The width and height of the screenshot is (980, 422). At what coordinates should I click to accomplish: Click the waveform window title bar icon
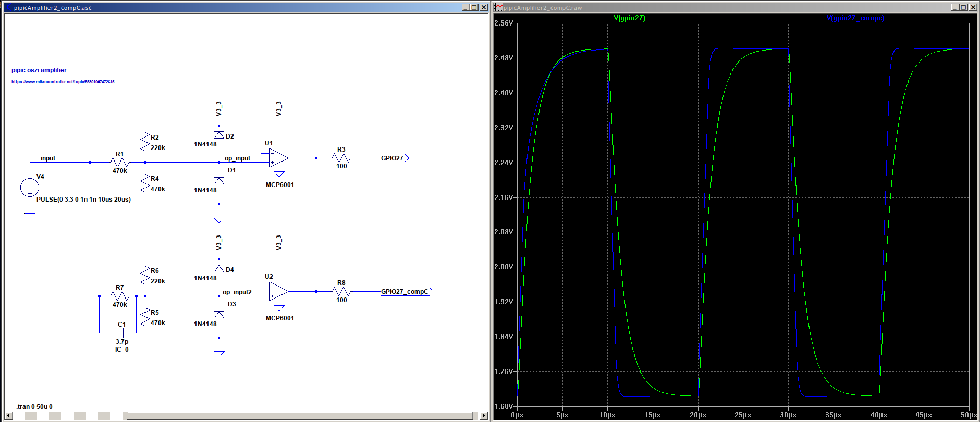tap(499, 7)
